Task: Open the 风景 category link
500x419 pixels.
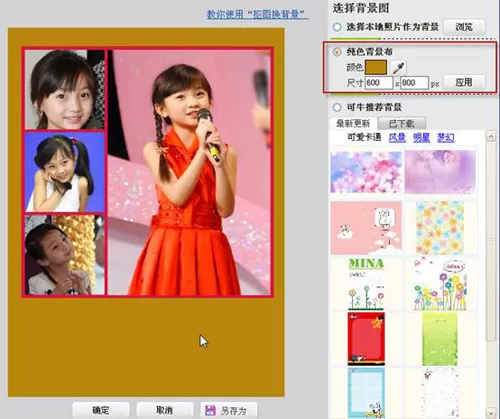Action: click(x=397, y=137)
